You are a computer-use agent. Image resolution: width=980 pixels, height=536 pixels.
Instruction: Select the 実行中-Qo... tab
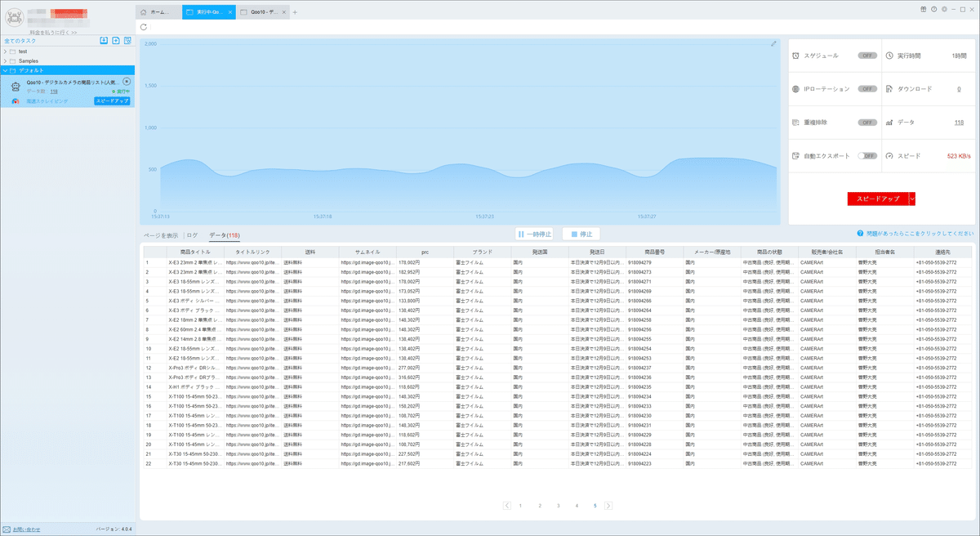[x=209, y=12]
